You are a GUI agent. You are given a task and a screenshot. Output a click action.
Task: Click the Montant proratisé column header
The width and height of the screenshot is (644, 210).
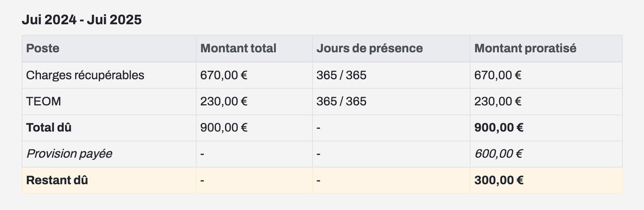click(x=525, y=48)
